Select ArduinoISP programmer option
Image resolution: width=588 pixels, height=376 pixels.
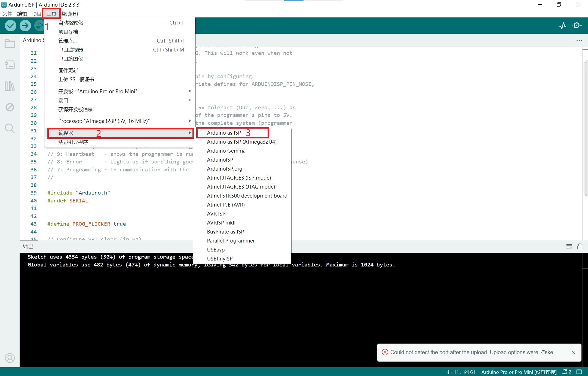click(242, 160)
